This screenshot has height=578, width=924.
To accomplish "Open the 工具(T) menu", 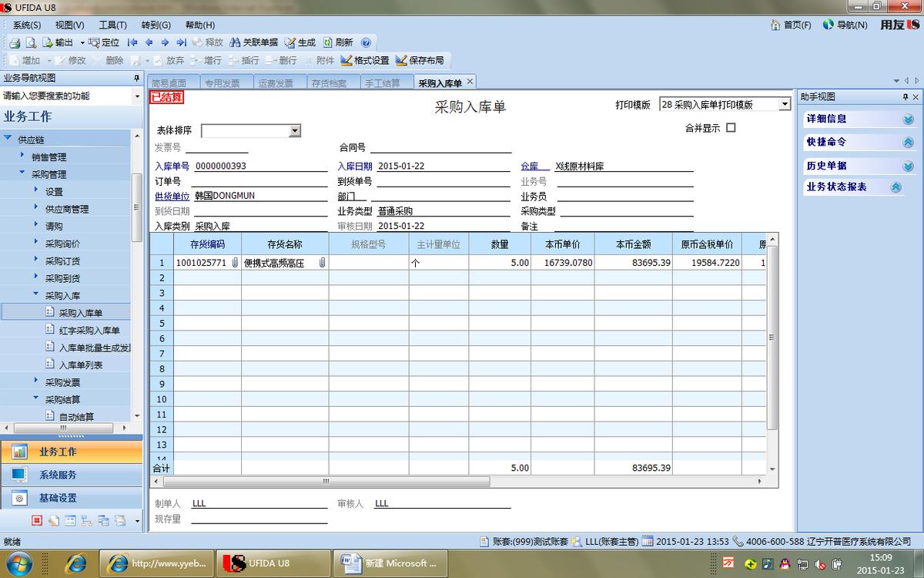I will pos(113,25).
